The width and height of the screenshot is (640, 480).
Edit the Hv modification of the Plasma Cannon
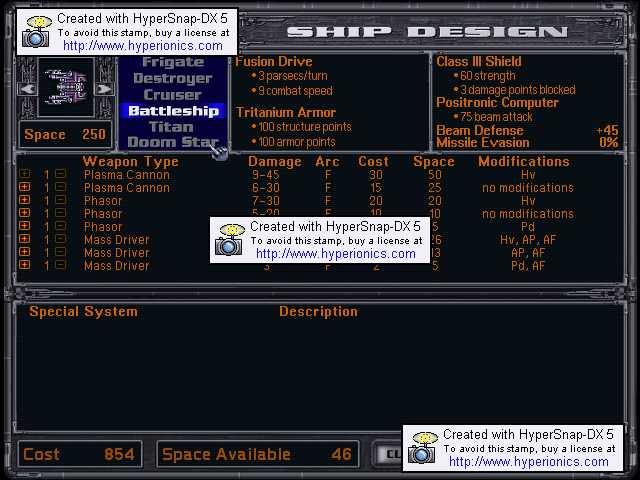pyautogui.click(x=528, y=175)
